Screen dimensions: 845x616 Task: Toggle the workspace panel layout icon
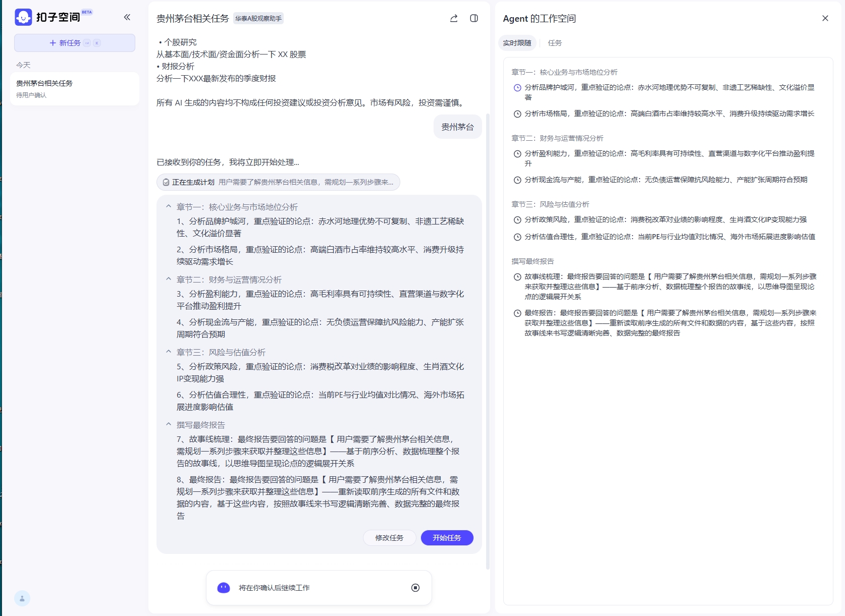474,18
